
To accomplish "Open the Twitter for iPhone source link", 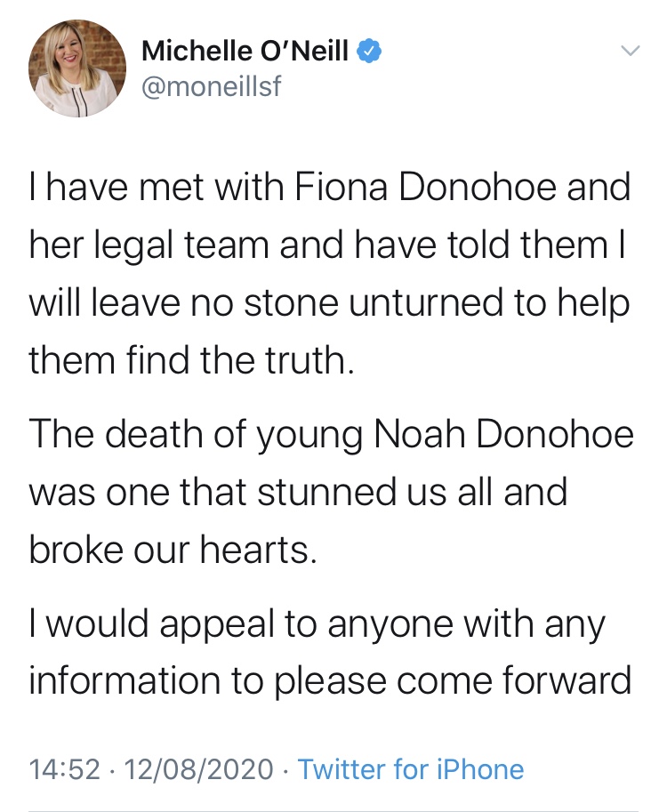I will click(411, 769).
